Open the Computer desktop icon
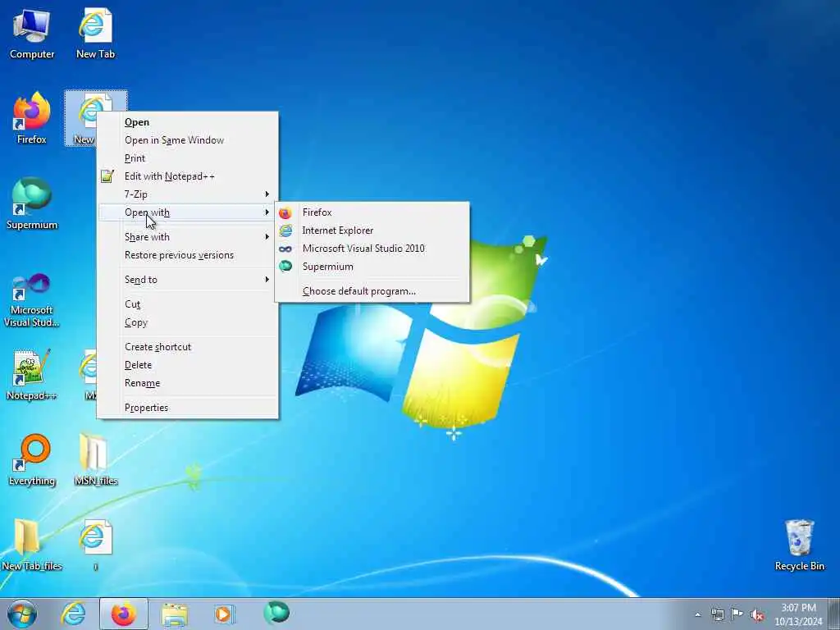840x630 pixels. tap(32, 33)
